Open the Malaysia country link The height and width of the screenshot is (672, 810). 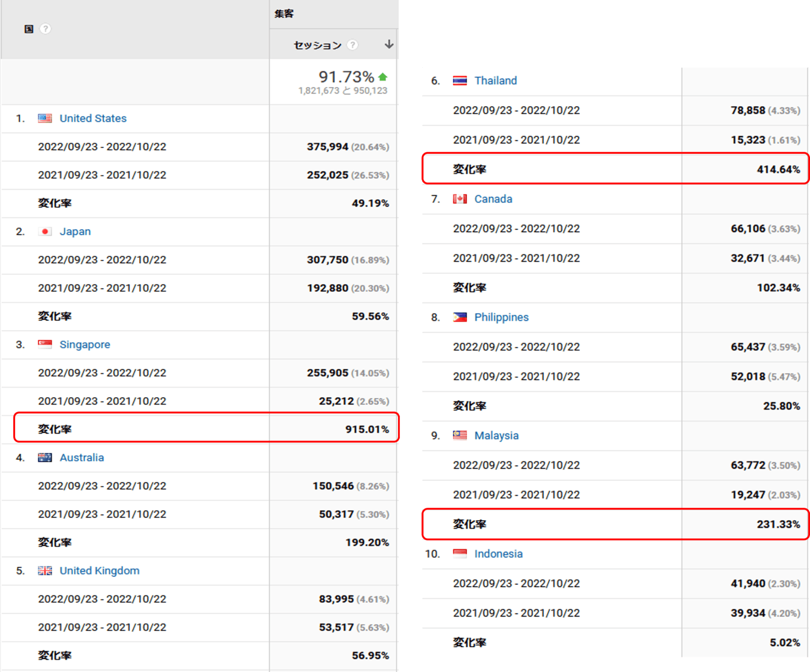point(496,436)
